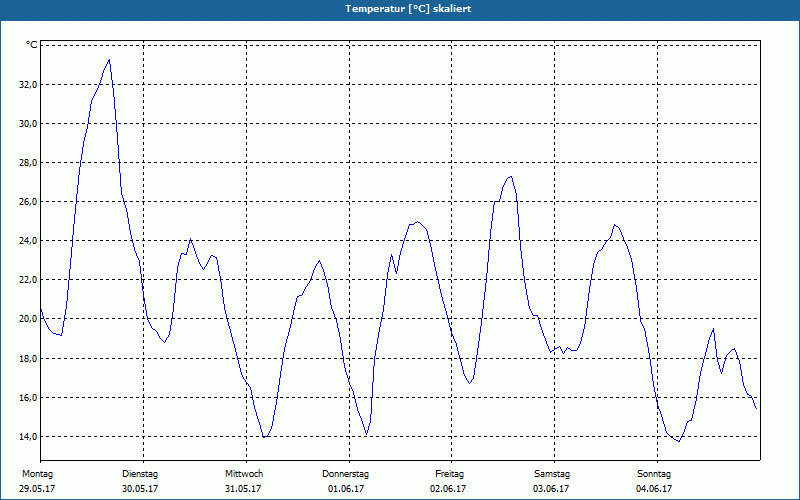Click the 16,0 axis label
Image resolution: width=800 pixels, height=500 pixels.
[28, 397]
